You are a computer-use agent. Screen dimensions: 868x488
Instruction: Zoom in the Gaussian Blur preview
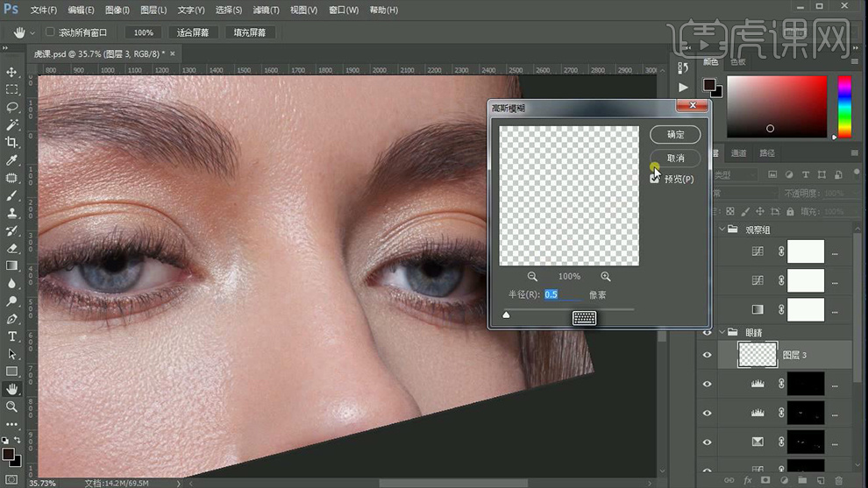pos(606,276)
